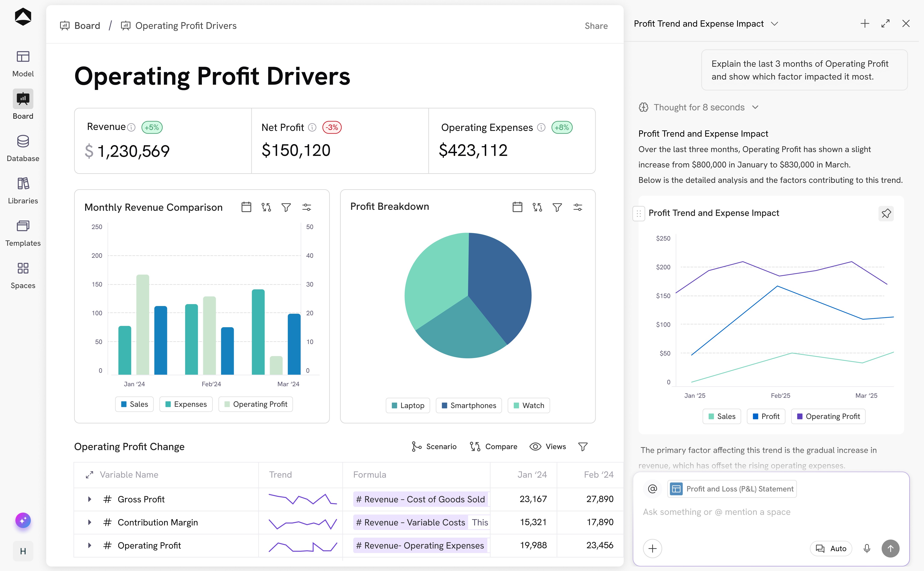Viewport: 924px width, 571px height.
Task: Click the @ mention icon in chat
Action: [652, 489]
